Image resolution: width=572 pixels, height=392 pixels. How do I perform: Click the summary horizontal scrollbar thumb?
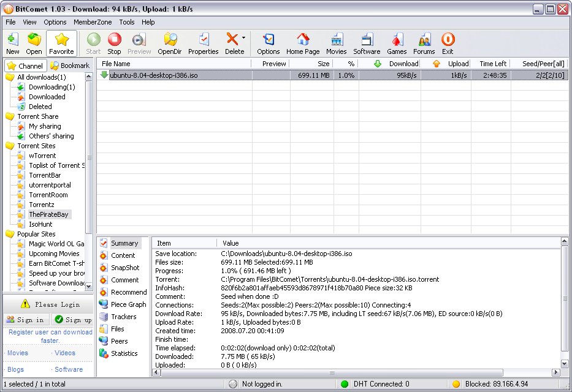(332, 372)
